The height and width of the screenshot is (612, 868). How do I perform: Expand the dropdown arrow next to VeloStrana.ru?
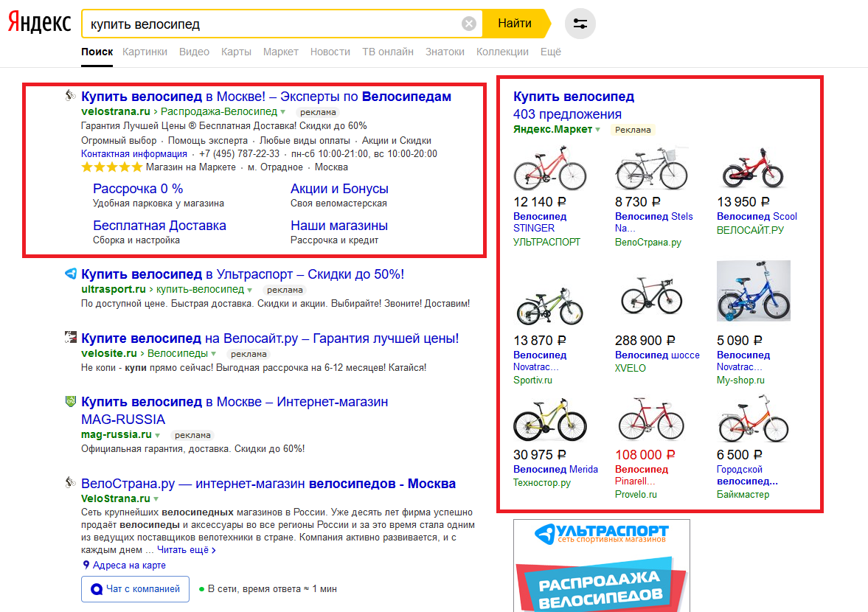[156, 499]
